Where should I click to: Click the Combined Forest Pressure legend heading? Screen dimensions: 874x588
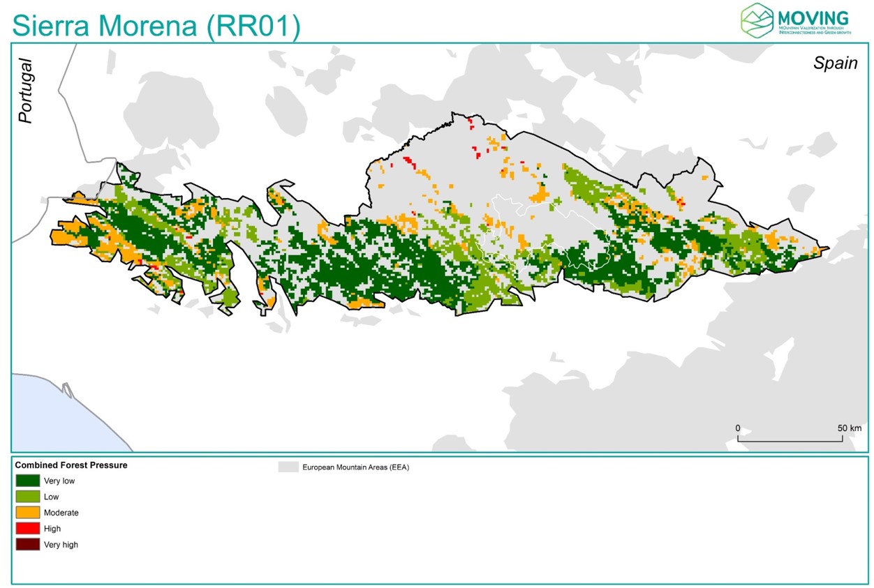pyautogui.click(x=71, y=465)
